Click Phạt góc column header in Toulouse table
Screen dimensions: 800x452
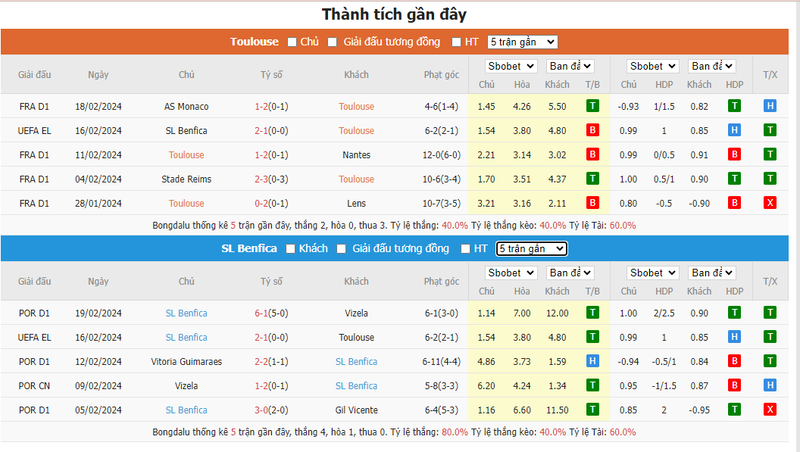(441, 74)
